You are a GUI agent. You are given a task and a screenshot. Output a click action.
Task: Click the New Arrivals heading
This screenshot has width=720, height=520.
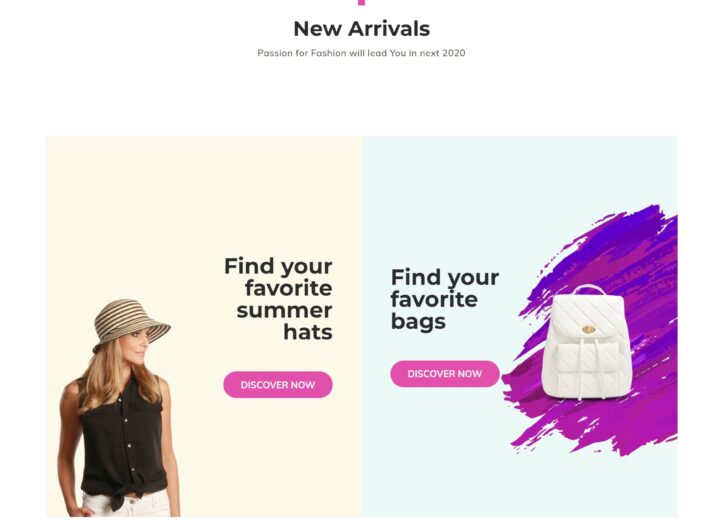tap(361, 28)
